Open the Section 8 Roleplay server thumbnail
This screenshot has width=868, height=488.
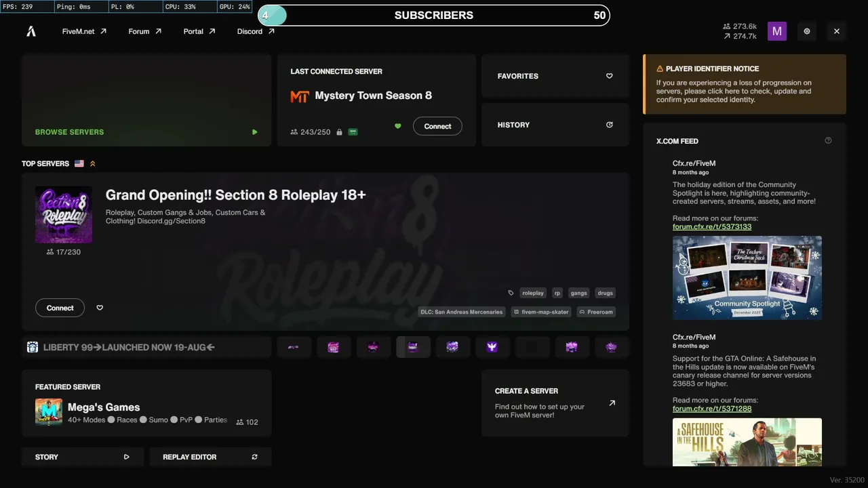(64, 214)
